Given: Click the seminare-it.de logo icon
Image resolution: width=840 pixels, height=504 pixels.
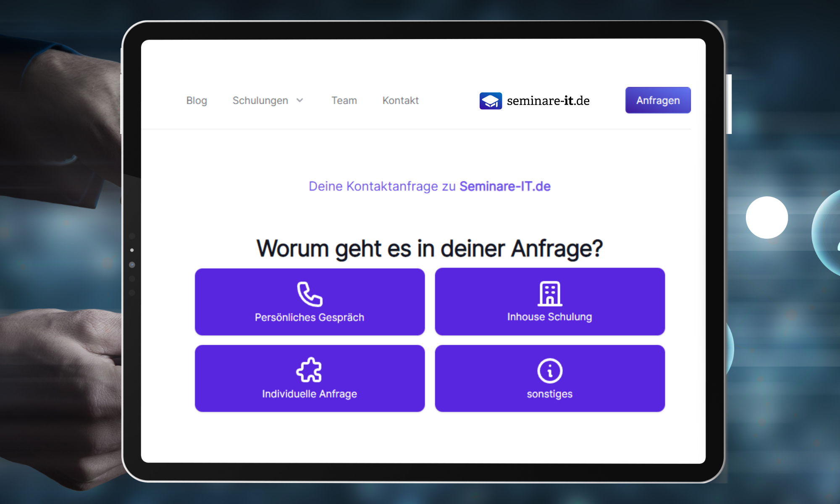Looking at the screenshot, I should (490, 101).
